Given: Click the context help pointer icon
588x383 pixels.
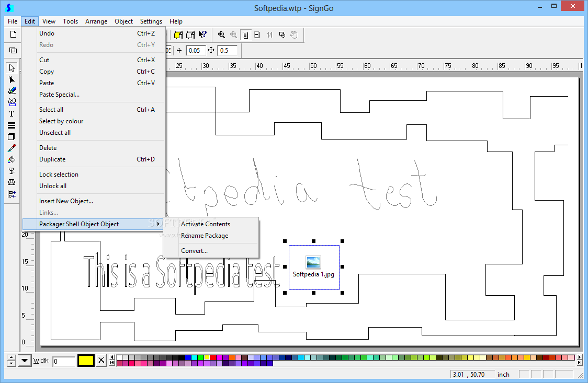Looking at the screenshot, I should coord(202,35).
